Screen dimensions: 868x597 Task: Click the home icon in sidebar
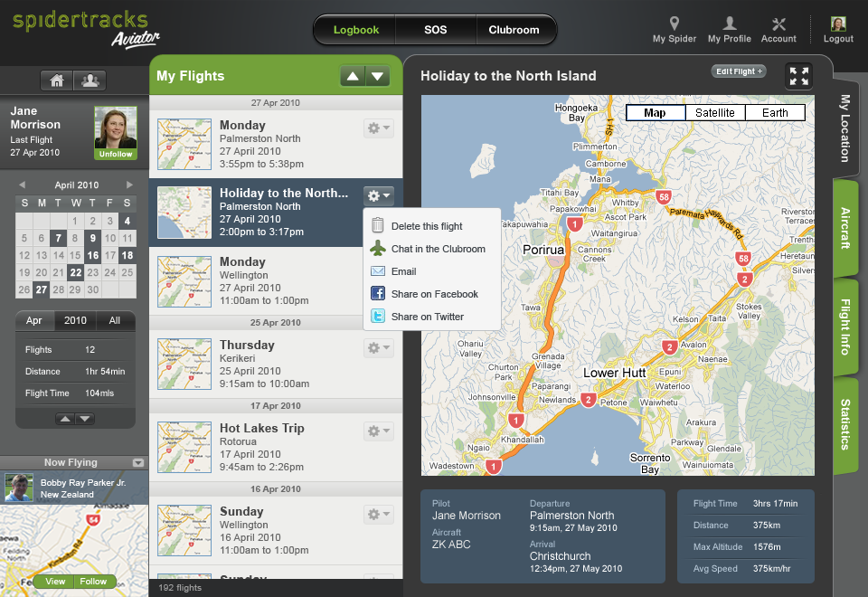(57, 80)
